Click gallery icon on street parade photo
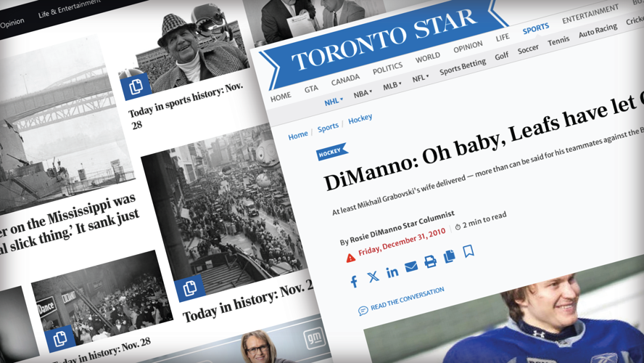The width and height of the screenshot is (644, 363). pyautogui.click(x=190, y=288)
